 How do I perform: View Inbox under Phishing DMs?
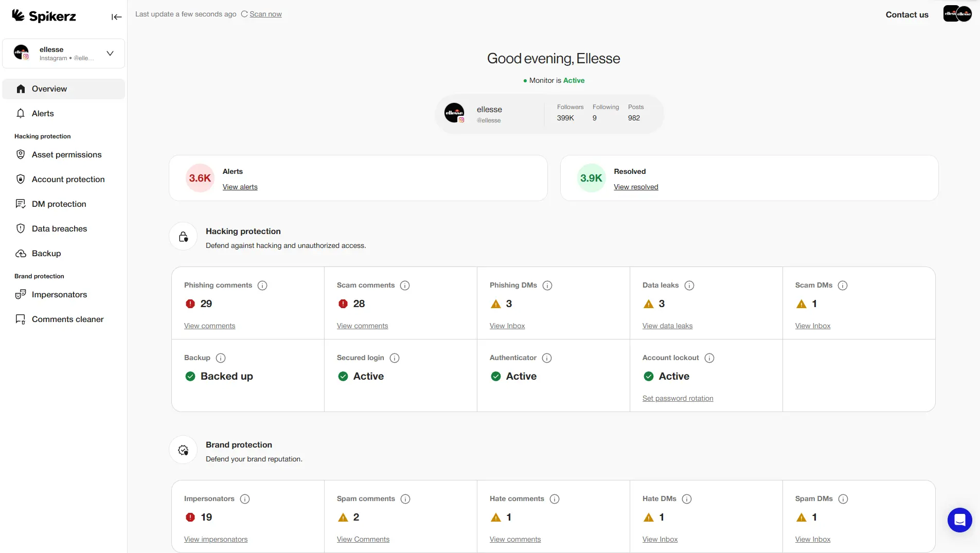pos(507,326)
